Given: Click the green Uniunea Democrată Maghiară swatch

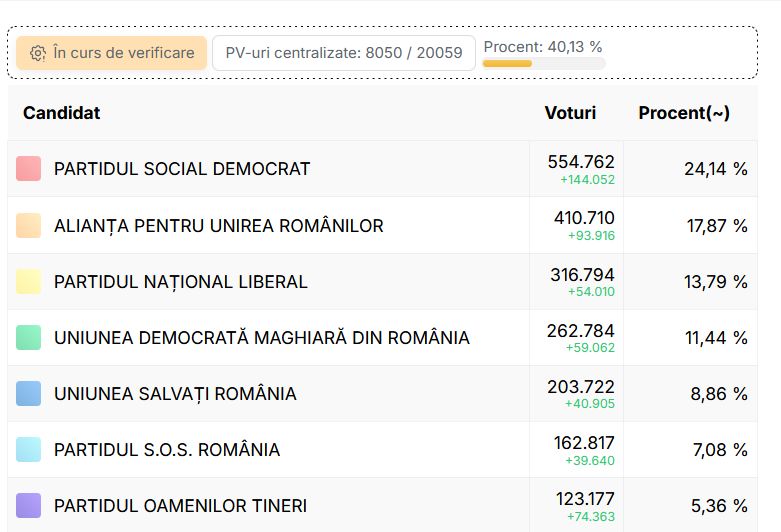Looking at the screenshot, I should pos(28,338).
